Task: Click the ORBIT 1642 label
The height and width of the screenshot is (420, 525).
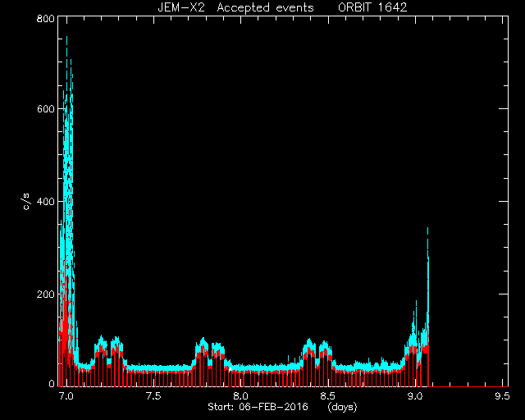Action: pyautogui.click(x=372, y=7)
